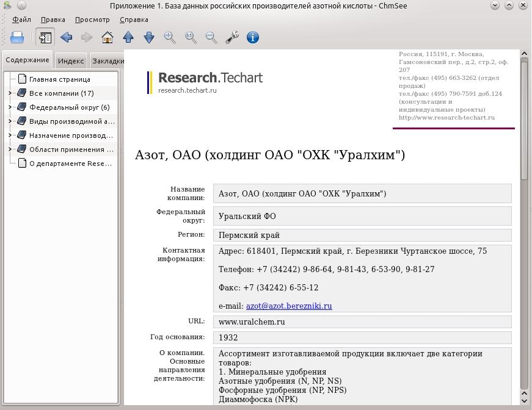Select Области применения book entry
Screen dimensions: 532x410
(71, 149)
